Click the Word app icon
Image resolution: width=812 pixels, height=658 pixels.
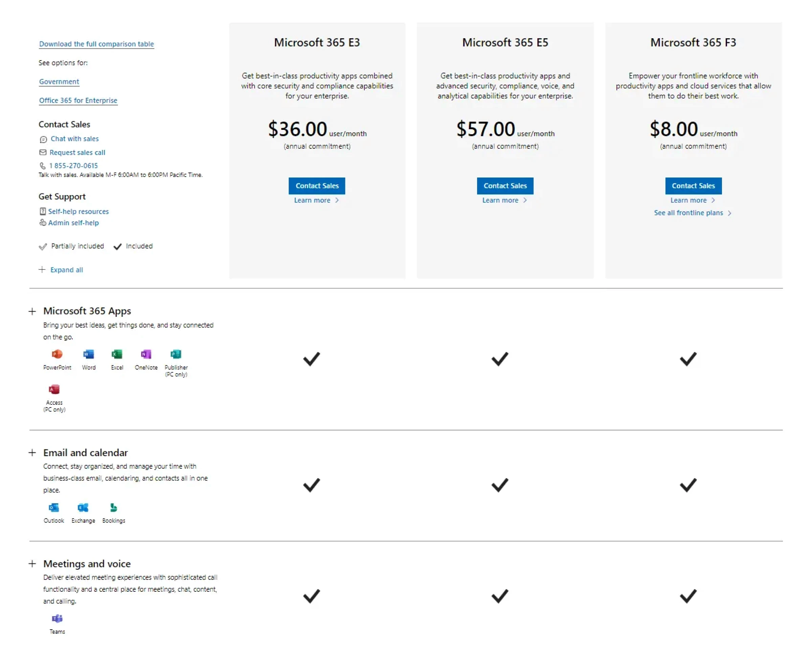(x=88, y=354)
